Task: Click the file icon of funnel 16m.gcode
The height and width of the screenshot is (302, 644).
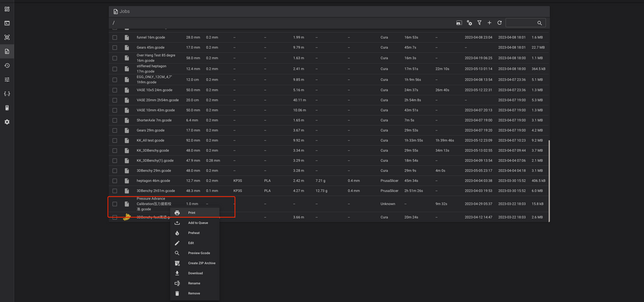Action: (127, 37)
